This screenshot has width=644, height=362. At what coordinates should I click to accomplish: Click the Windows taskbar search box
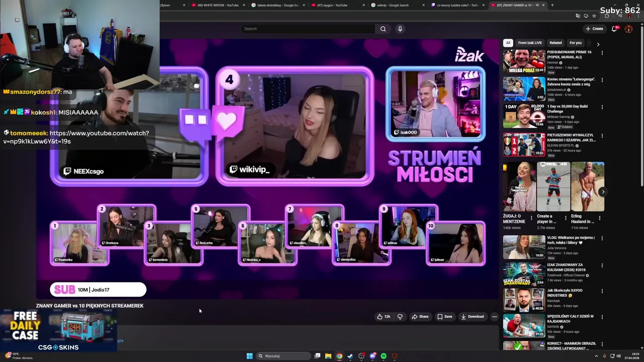pyautogui.click(x=283, y=356)
